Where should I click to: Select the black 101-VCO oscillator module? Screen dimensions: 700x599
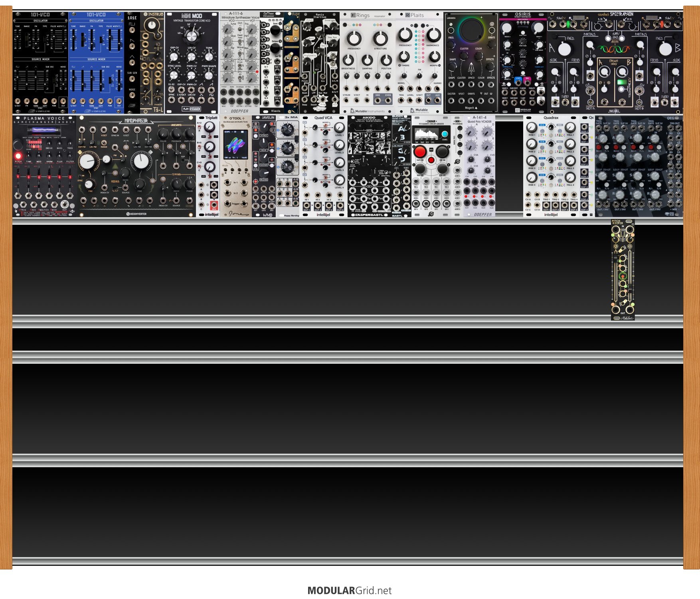[40, 63]
